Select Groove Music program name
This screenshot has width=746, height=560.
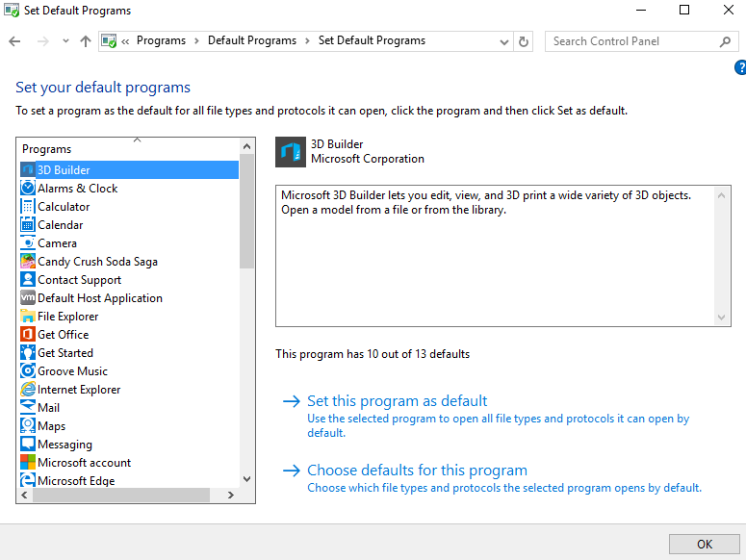tap(73, 371)
